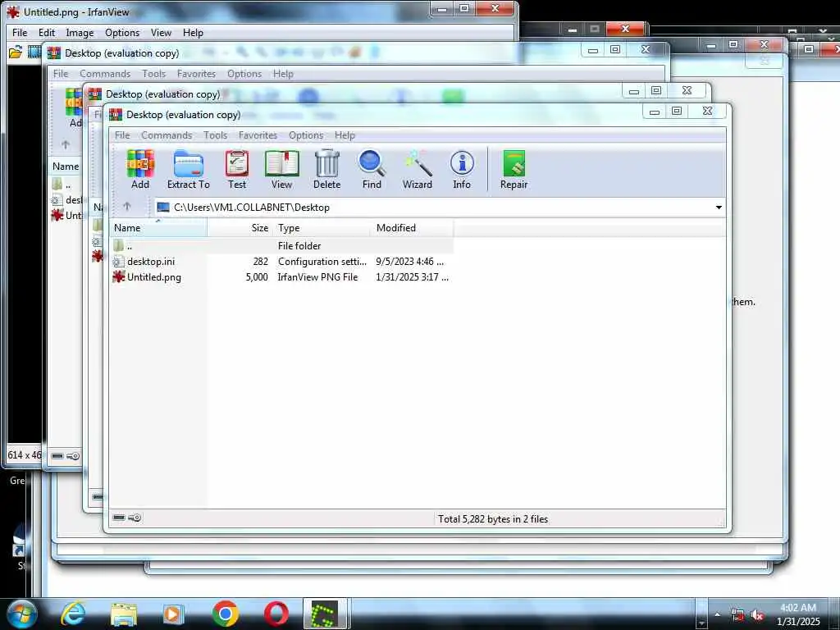
Task: Click the IrfanView Open folder toolbar icon
Action: tap(16, 52)
